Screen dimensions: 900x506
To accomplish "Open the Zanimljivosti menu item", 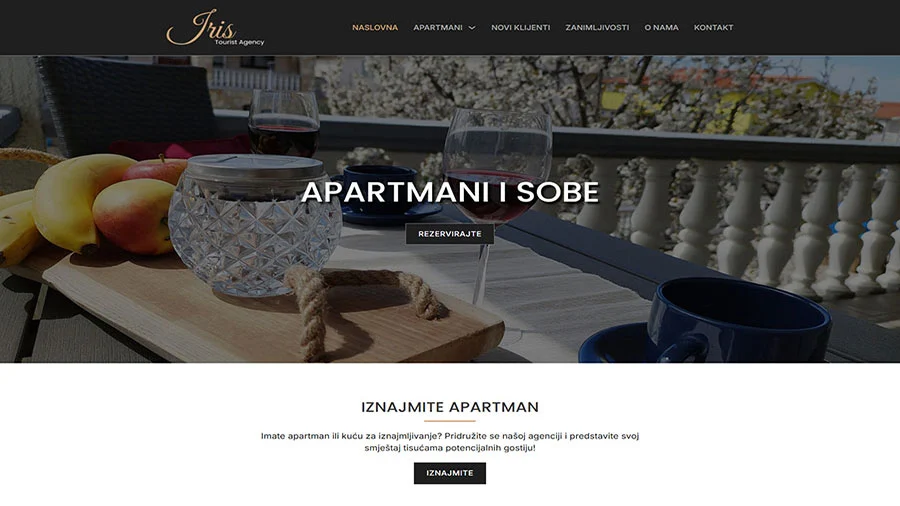I will 597,28.
